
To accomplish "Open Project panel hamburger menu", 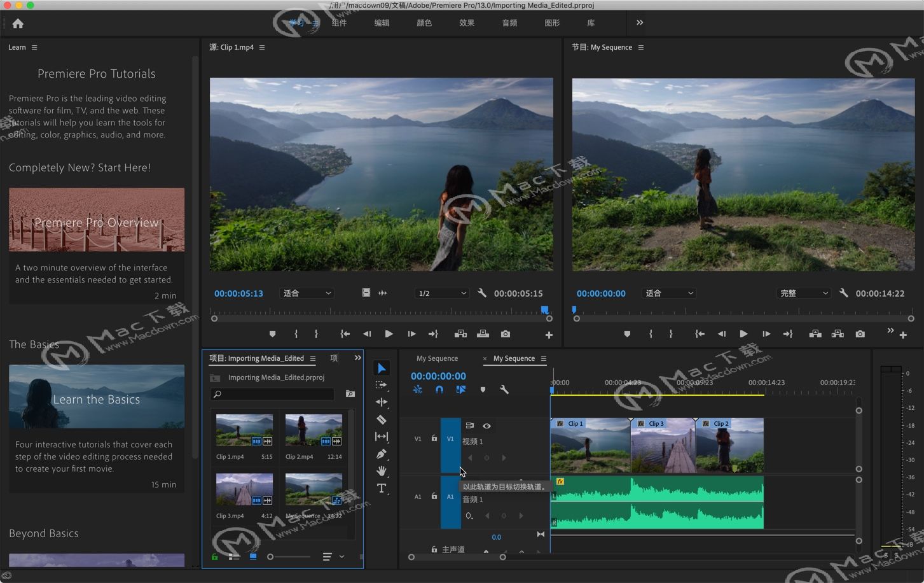I will (x=313, y=358).
